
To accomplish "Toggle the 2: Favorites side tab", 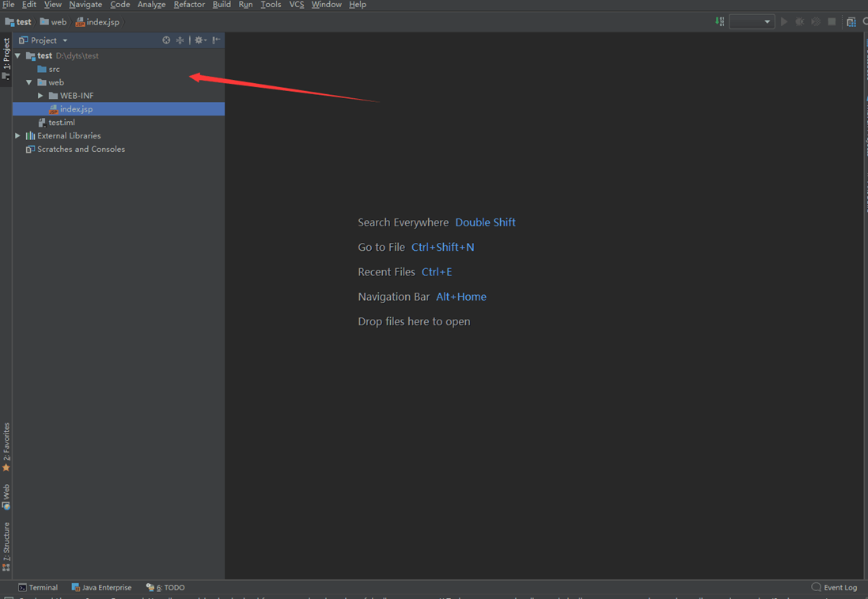I will (6, 447).
